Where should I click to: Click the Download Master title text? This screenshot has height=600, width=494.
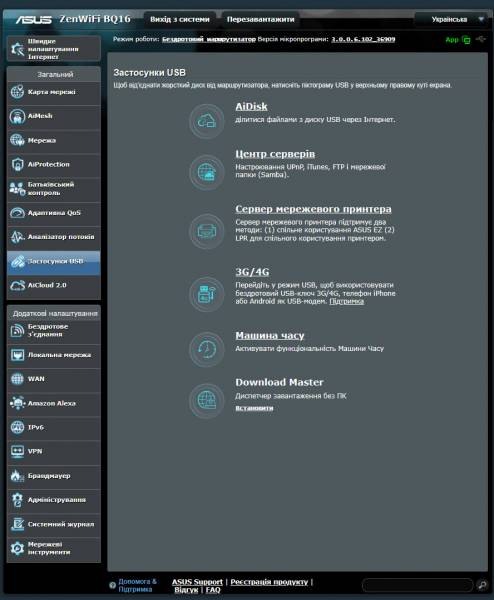click(279, 382)
